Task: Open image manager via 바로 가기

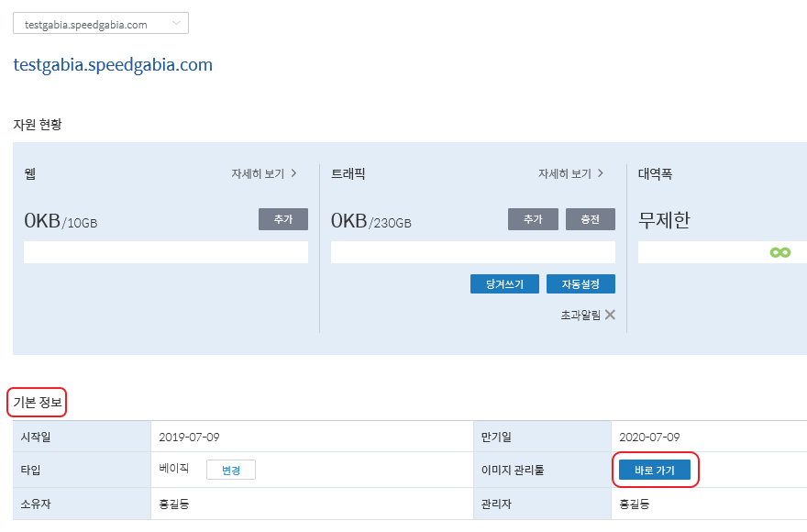Action: (655, 470)
